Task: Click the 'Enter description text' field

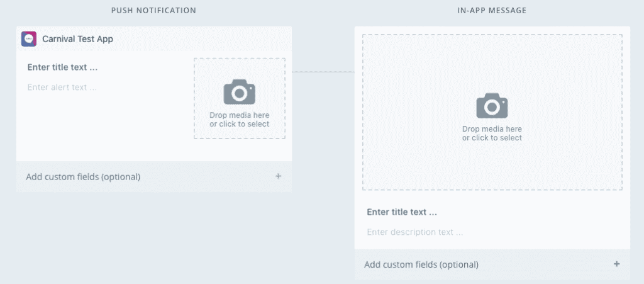Action: pyautogui.click(x=415, y=232)
